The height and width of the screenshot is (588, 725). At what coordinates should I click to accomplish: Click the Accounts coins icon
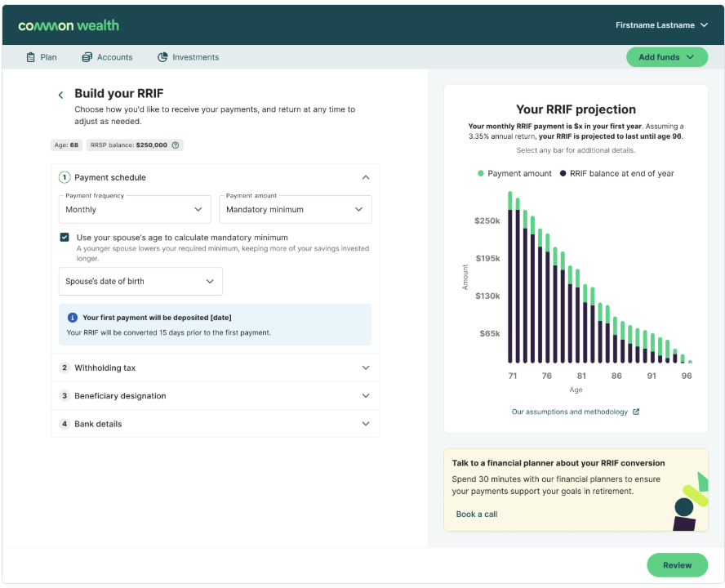(x=87, y=57)
